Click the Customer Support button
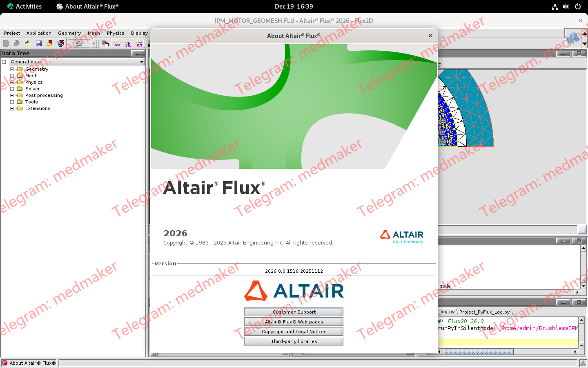588x368 pixels. coord(294,312)
